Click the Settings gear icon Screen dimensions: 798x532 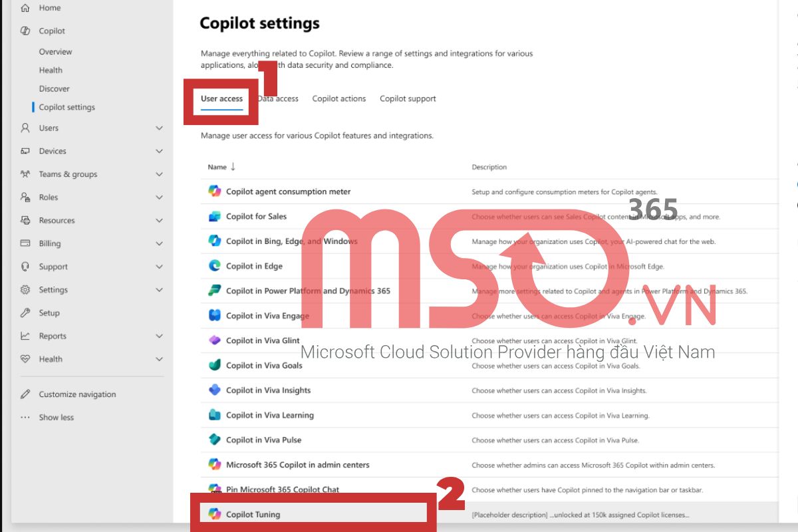tap(25, 290)
